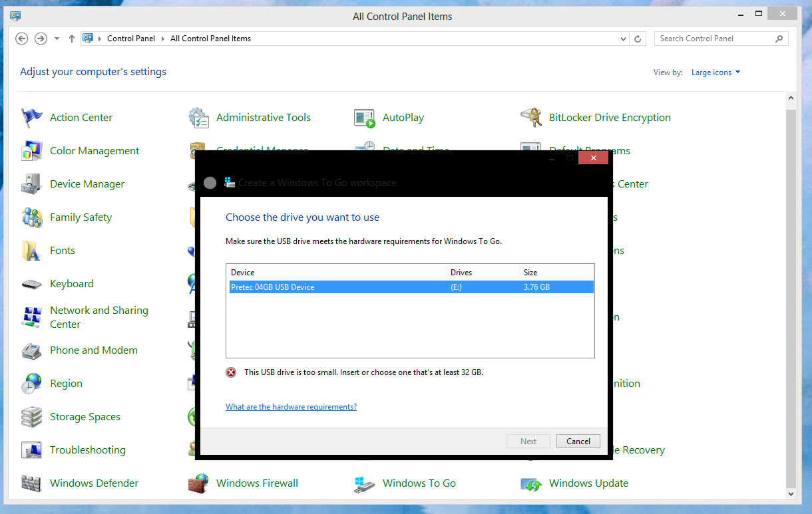
Task: Open the Troubleshooting icon
Action: [32, 450]
